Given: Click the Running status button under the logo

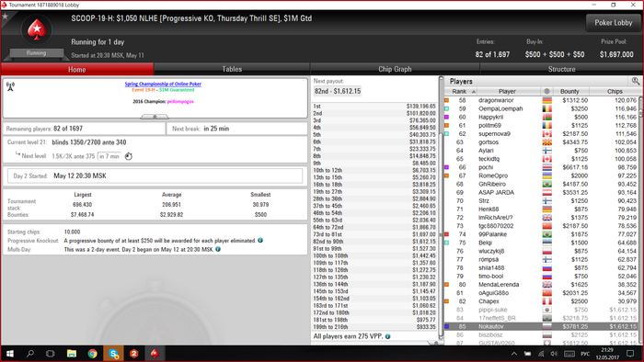Looking at the screenshot, I should tap(37, 53).
